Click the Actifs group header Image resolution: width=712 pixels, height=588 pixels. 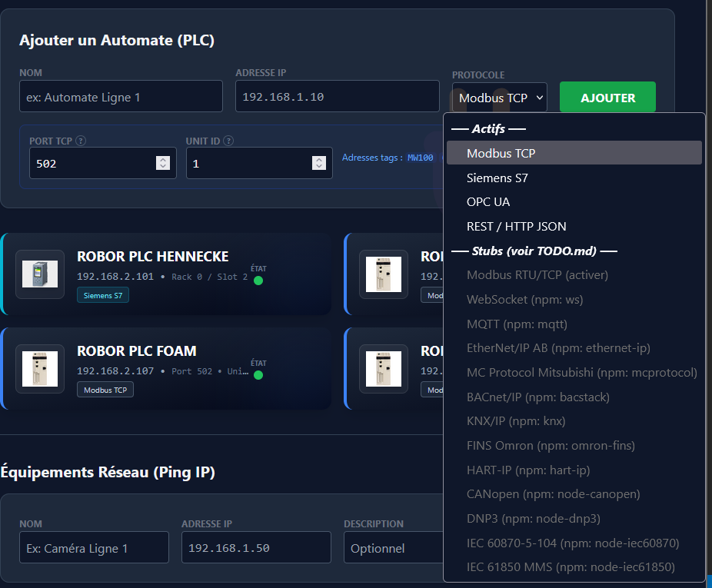pos(488,129)
